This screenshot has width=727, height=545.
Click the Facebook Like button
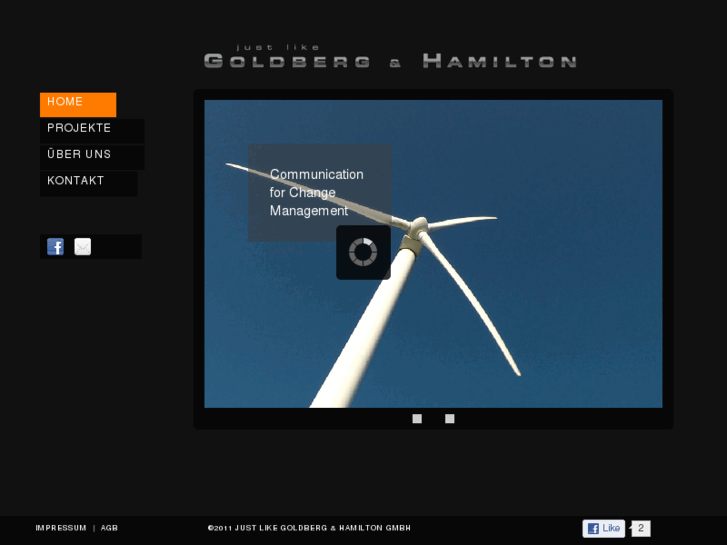[604, 528]
